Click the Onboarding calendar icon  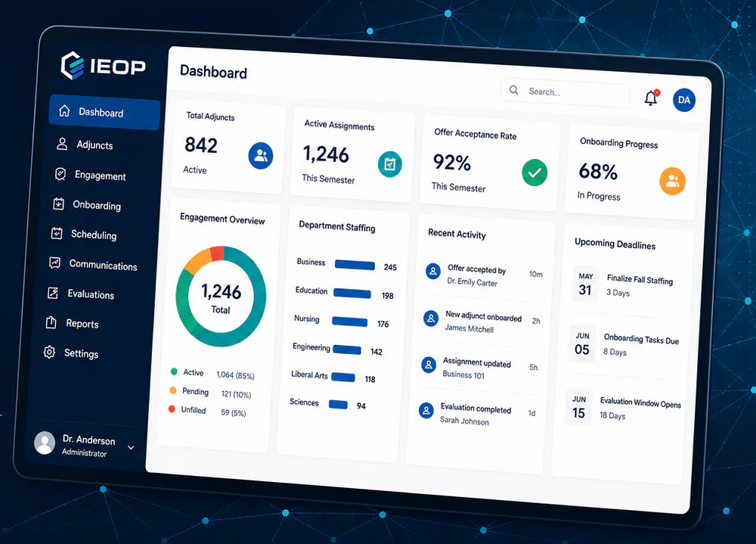[58, 204]
